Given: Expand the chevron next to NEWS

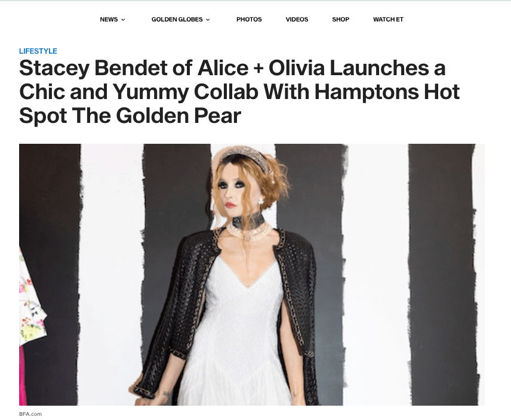Looking at the screenshot, I should tap(123, 20).
